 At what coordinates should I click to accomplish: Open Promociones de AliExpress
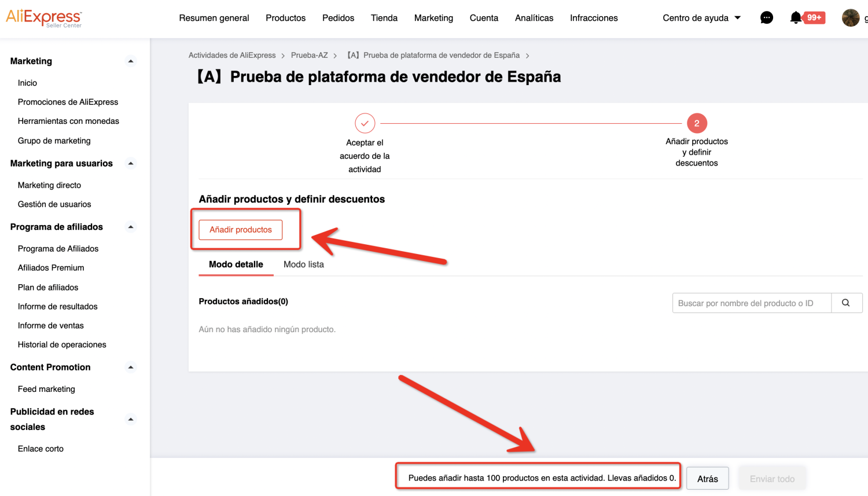68,102
